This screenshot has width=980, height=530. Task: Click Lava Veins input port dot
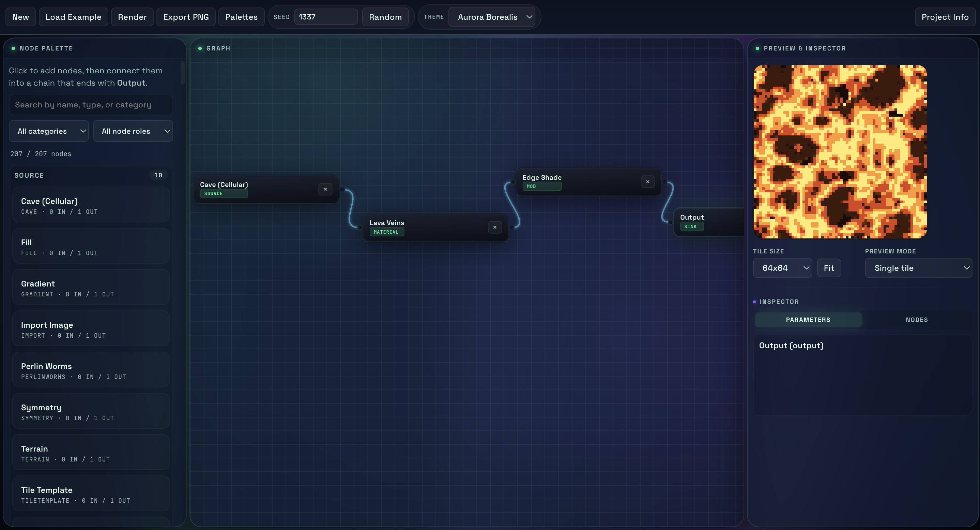coord(360,228)
